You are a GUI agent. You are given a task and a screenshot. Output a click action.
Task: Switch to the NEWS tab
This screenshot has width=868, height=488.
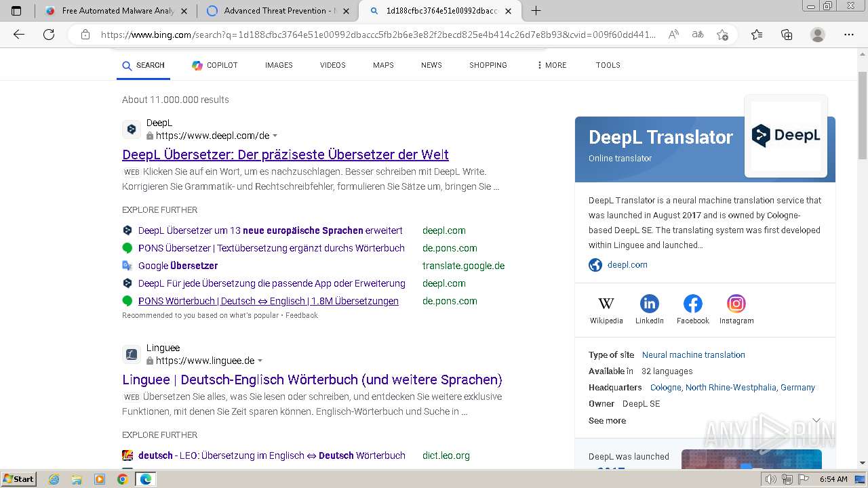pyautogui.click(x=431, y=65)
